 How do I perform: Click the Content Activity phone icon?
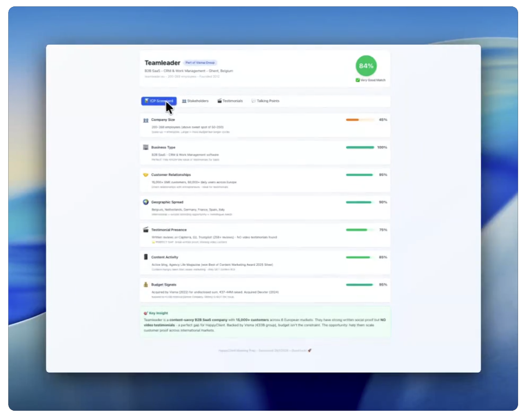pos(145,257)
